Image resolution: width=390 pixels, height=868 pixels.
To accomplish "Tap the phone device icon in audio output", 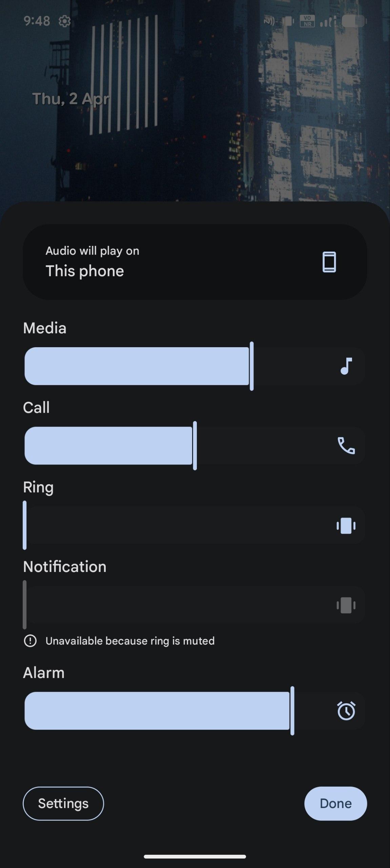I will tap(329, 262).
